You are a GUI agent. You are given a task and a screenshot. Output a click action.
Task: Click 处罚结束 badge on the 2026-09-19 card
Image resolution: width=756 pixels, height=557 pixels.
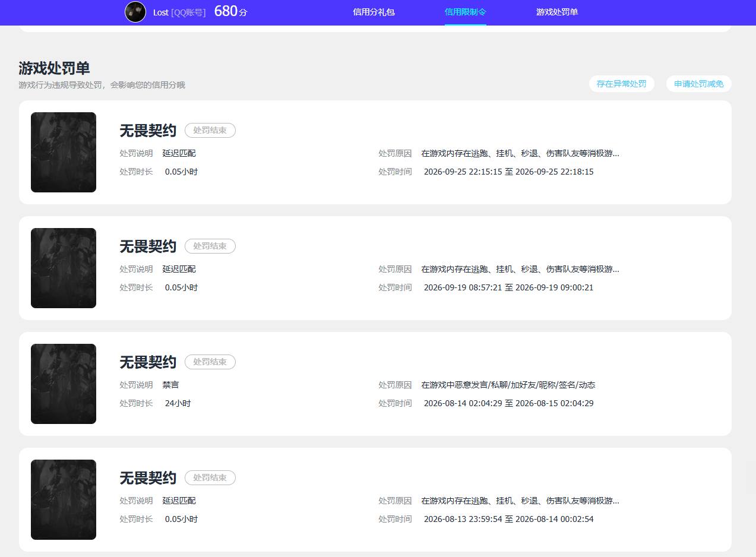tap(210, 246)
